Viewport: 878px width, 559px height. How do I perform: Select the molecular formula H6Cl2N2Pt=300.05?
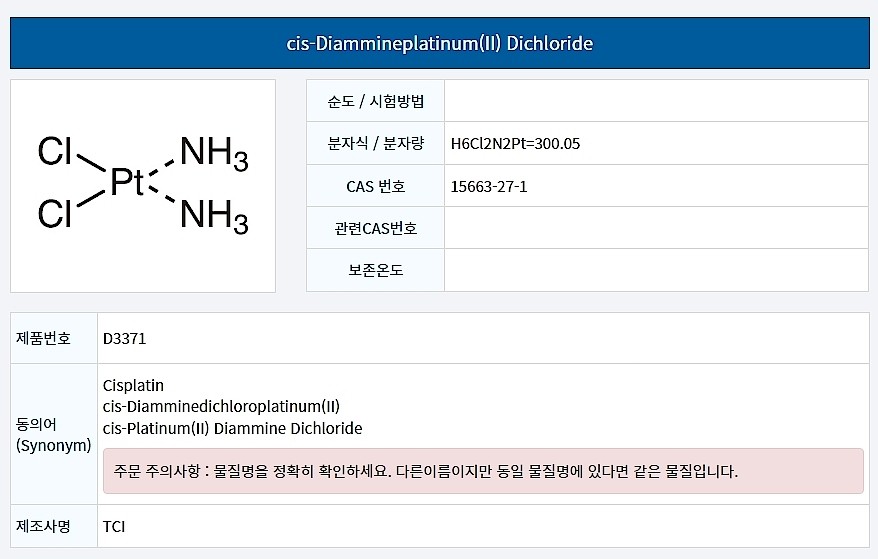pos(515,143)
